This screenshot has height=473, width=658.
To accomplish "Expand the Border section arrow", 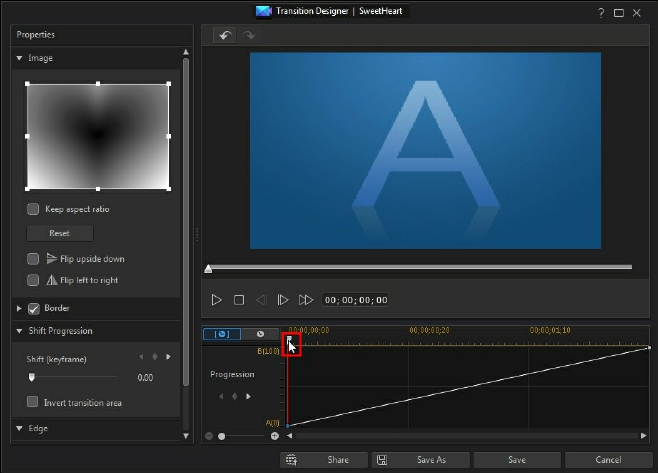I will pos(19,308).
